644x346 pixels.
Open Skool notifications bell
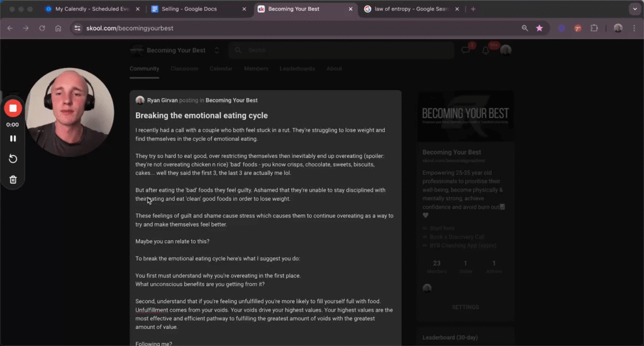(x=486, y=50)
